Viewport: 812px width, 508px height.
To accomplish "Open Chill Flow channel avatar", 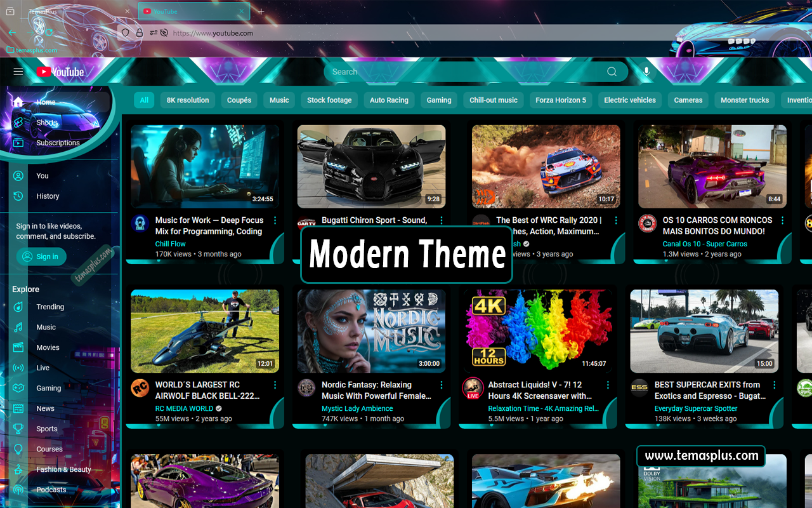I will point(140,224).
